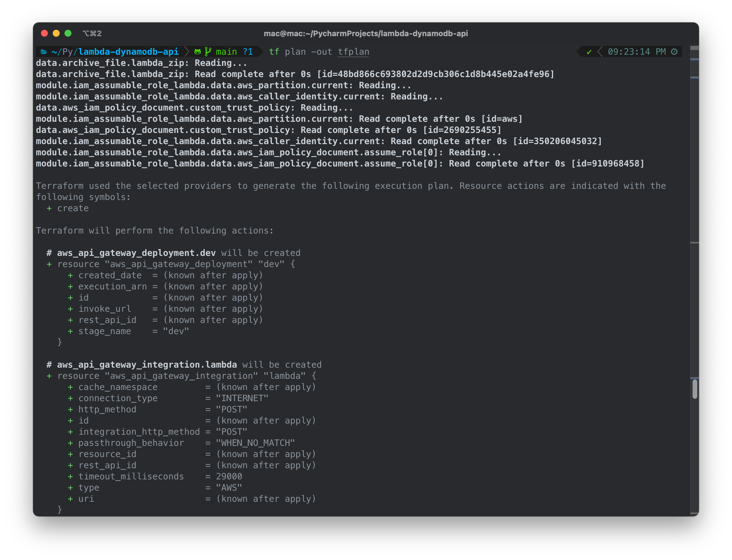Click the GitHub cat icon in prompt
The width and height of the screenshot is (732, 560).
pos(197,52)
